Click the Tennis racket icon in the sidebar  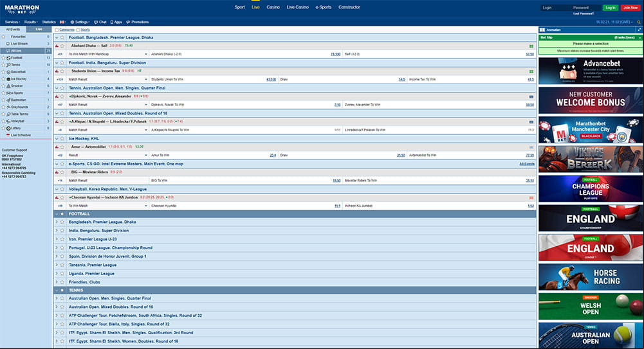click(x=8, y=65)
